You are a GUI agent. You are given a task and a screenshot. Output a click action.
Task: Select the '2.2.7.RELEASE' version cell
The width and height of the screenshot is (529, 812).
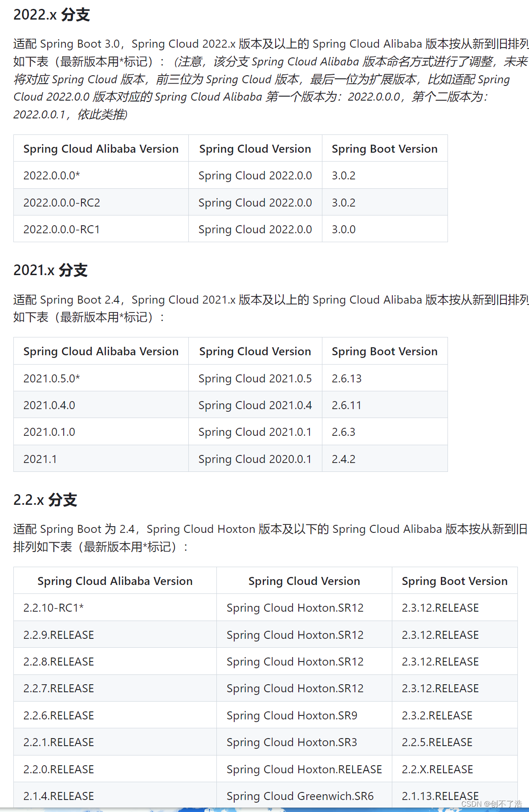[115, 688]
